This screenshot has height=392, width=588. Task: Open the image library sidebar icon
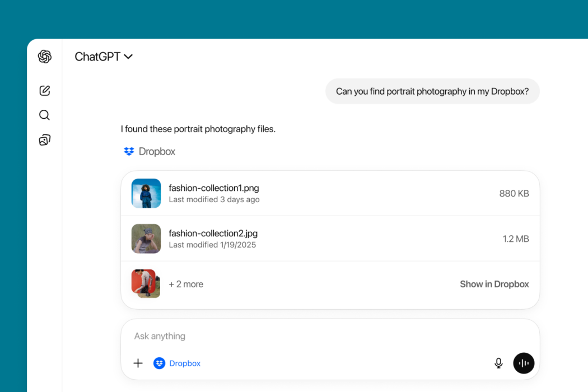[x=45, y=140]
